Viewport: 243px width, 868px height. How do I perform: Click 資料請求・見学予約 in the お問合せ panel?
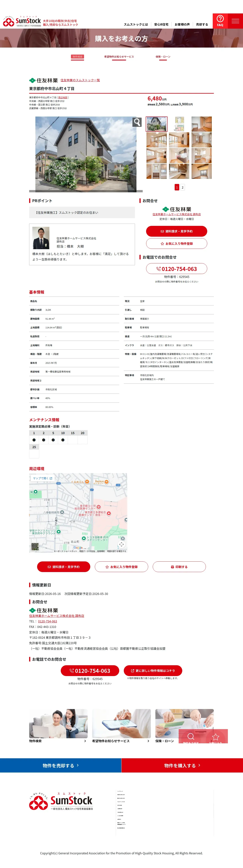(x=176, y=231)
